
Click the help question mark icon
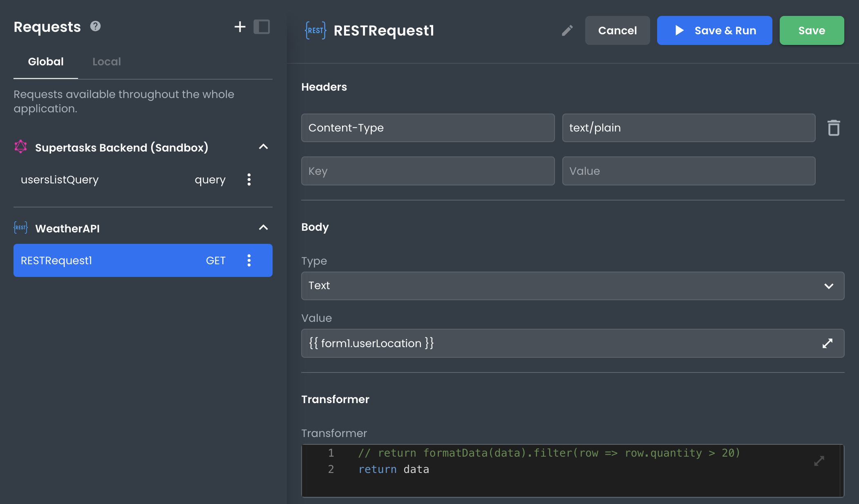pos(95,27)
